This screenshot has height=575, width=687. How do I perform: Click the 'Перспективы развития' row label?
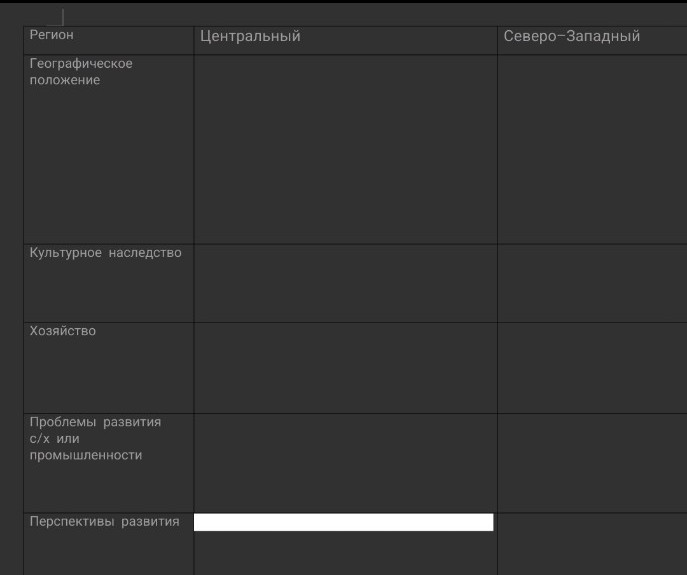[x=105, y=522]
